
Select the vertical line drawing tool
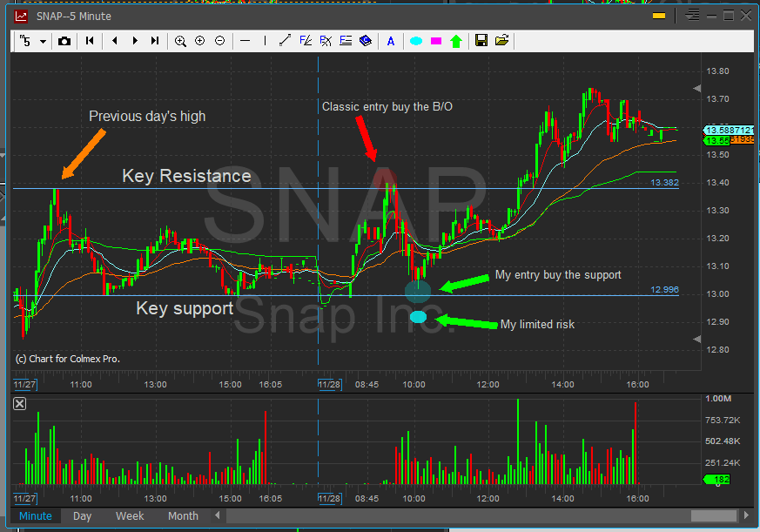265,40
